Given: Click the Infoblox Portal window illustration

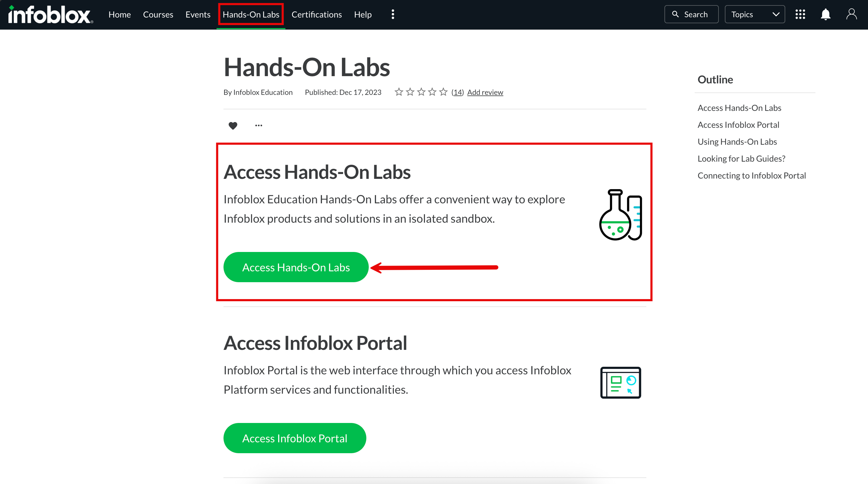Looking at the screenshot, I should [x=620, y=382].
